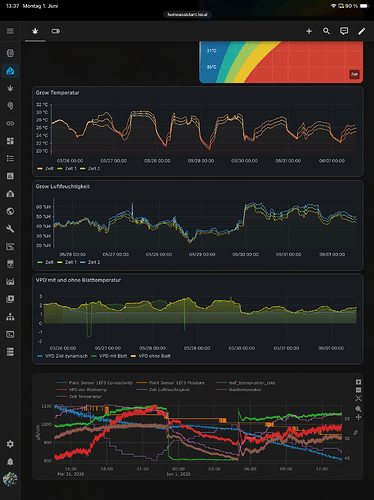Click the VPD mit und ohne Blatttemperatur title

[78, 280]
